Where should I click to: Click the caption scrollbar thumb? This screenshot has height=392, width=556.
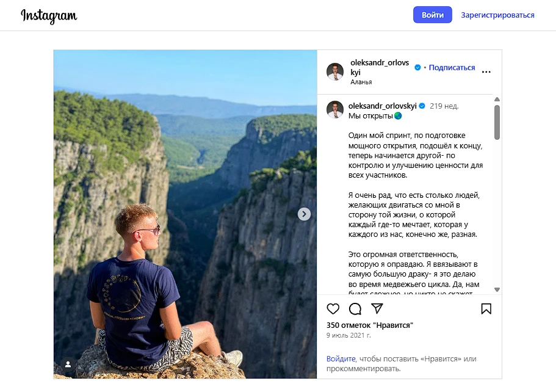[x=497, y=122]
